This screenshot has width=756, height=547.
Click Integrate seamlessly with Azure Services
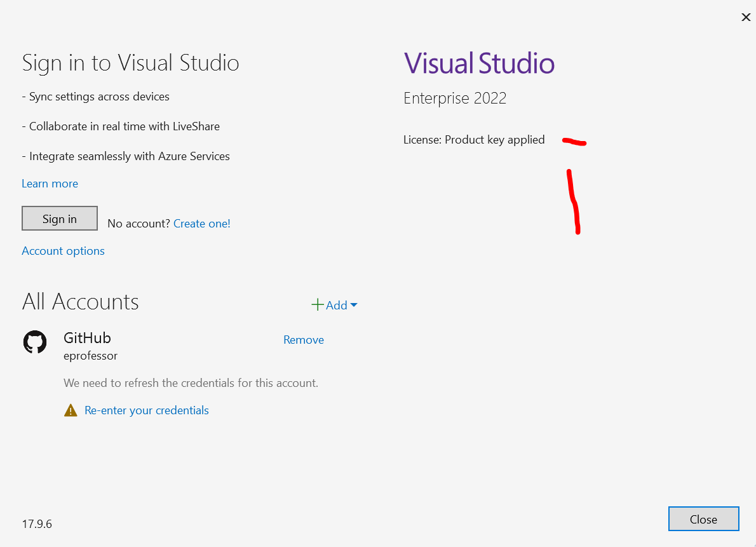(126, 156)
